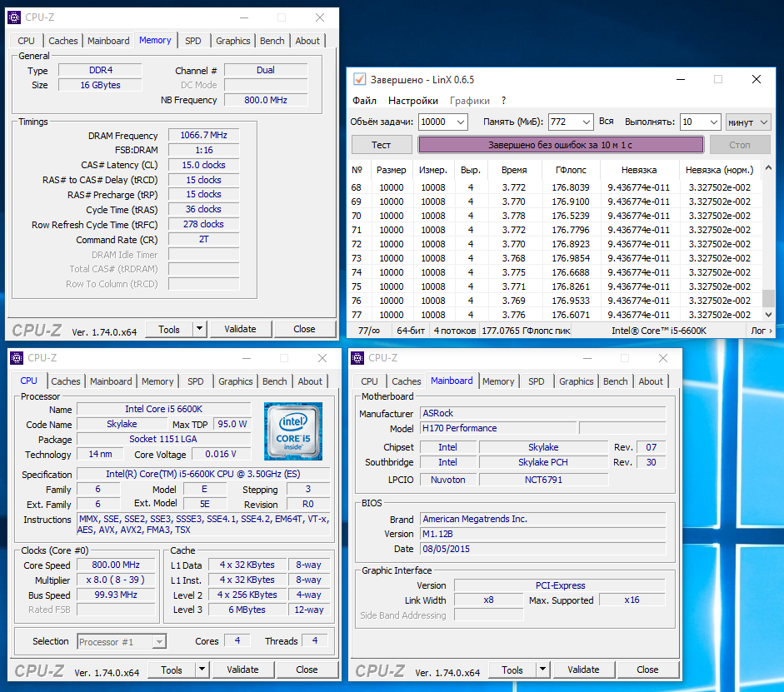This screenshot has height=692, width=784.
Task: Click the Вся memory button in LinX
Action: (x=607, y=122)
